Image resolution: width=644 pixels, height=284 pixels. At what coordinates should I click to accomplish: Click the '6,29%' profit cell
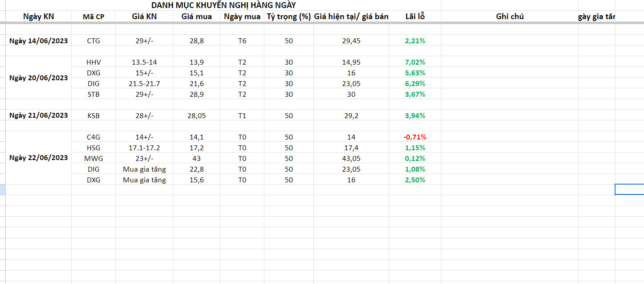[415, 83]
